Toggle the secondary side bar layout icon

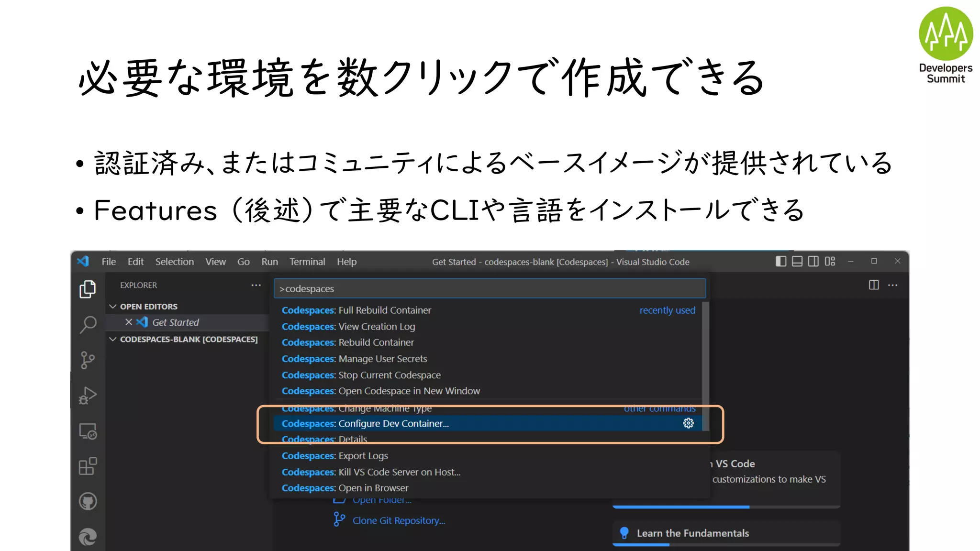pos(813,261)
